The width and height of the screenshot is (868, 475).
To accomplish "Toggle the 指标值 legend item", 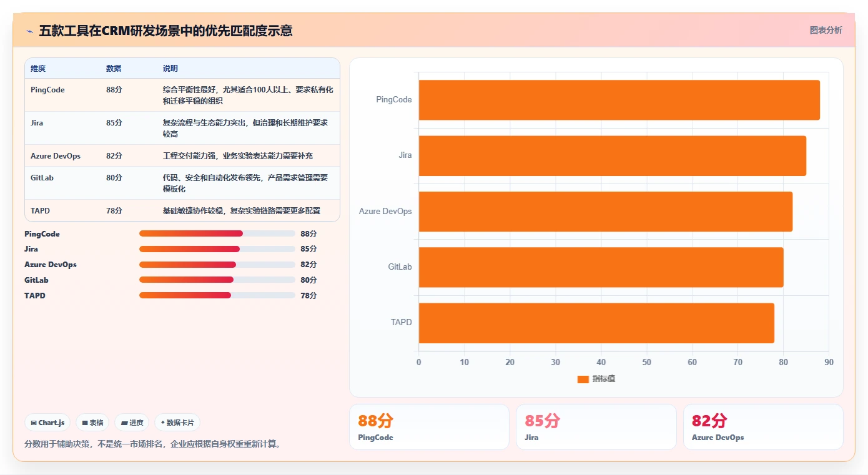I will 596,379.
